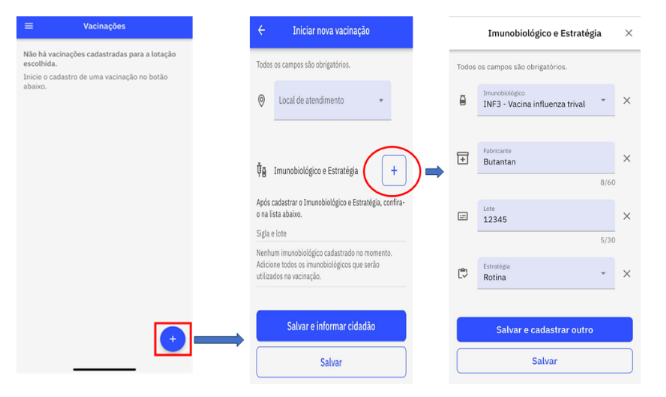Expand the Estratégia dropdown arrow
Viewport: 666px width, 397px height.
tap(603, 273)
